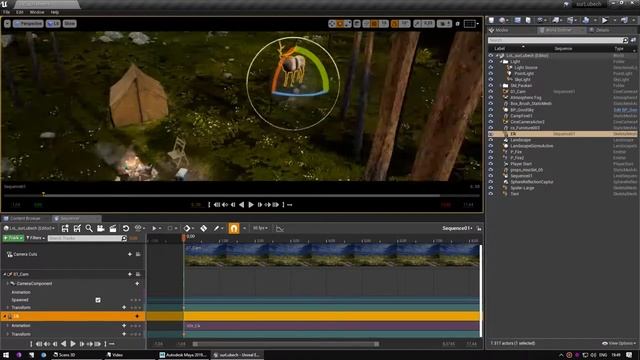Click the Play button in viewport transport bar
The width and height of the screenshot is (640, 360).
click(x=251, y=204)
